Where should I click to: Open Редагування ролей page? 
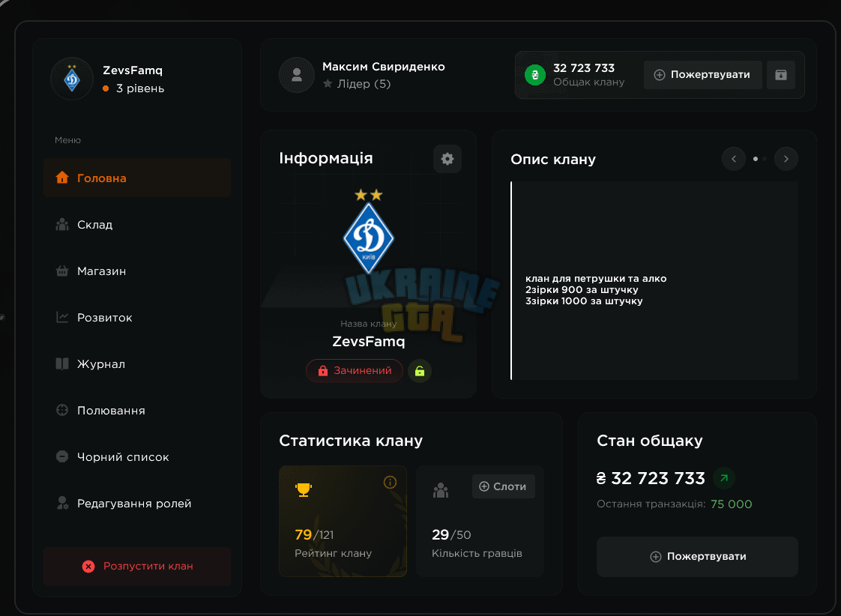tap(137, 504)
